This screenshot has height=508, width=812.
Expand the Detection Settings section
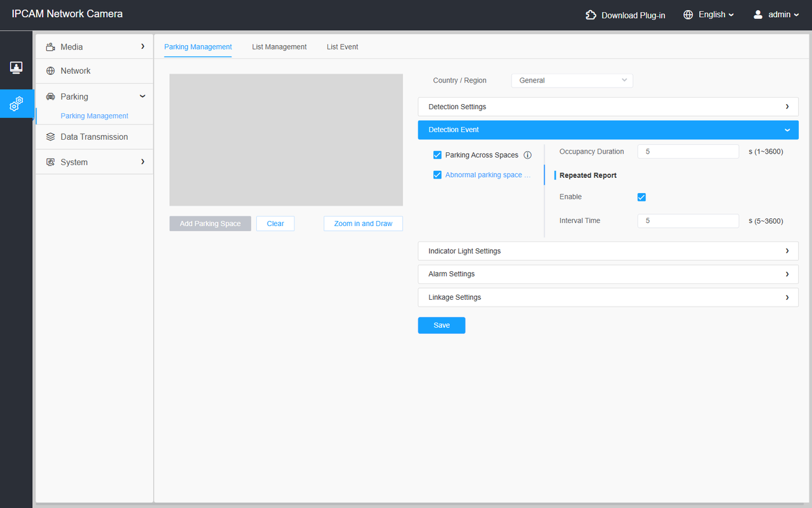tap(608, 107)
